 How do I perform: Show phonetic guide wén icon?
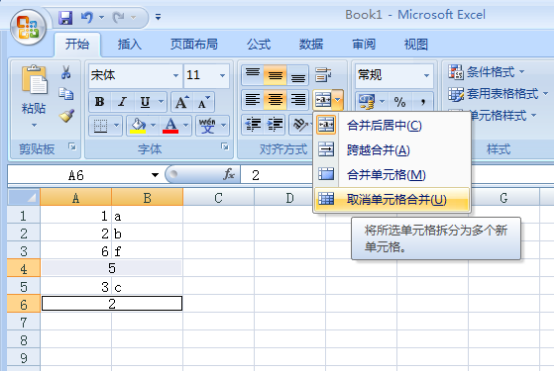click(207, 126)
